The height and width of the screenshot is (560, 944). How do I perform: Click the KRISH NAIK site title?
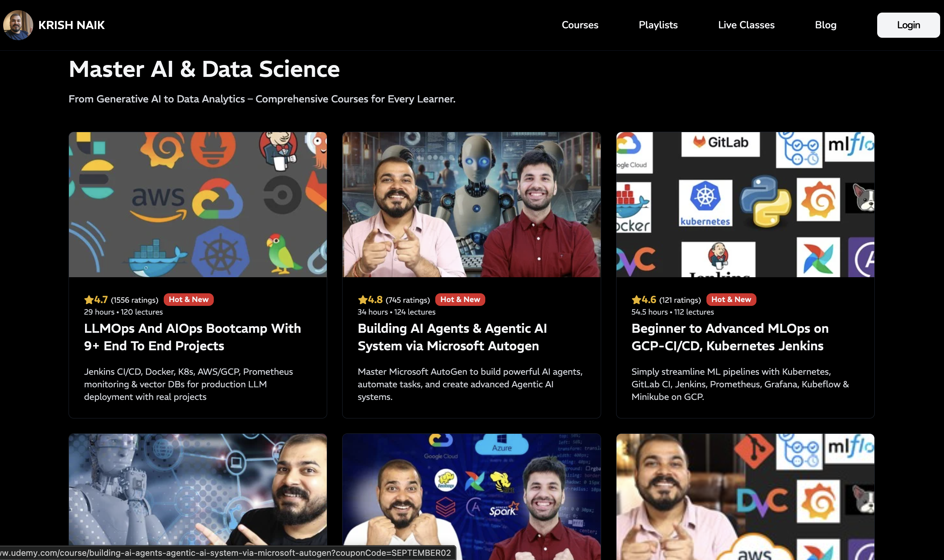pyautogui.click(x=71, y=25)
